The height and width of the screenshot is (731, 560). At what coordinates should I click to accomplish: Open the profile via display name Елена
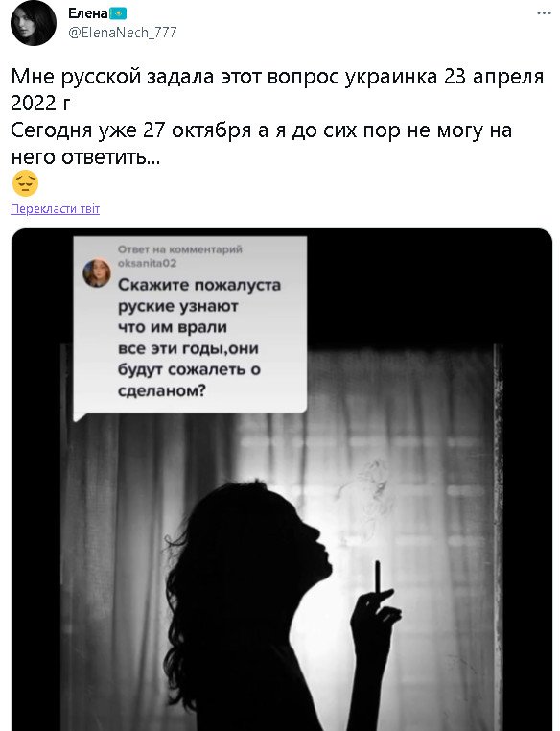pyautogui.click(x=88, y=13)
